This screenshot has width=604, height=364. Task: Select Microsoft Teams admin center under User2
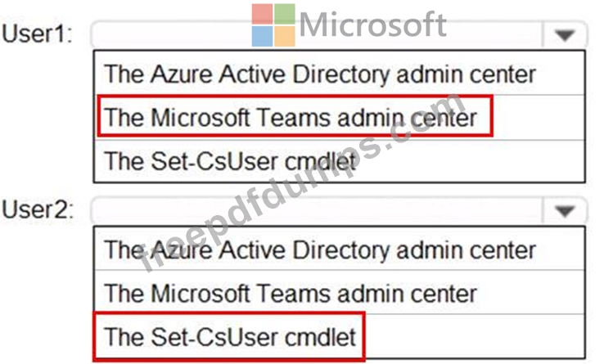tap(291, 292)
